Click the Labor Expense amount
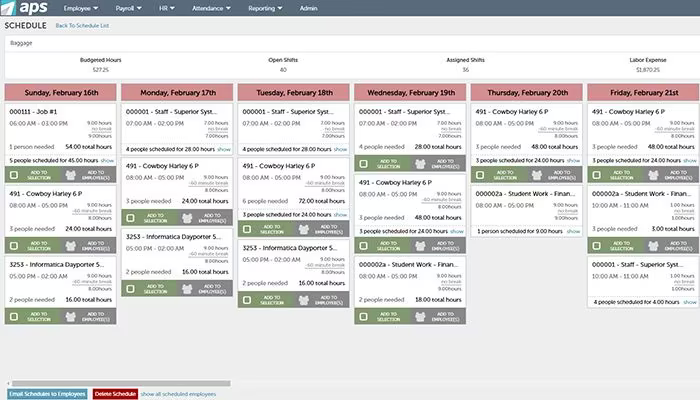Screen dimensions: 700x400 648,70
